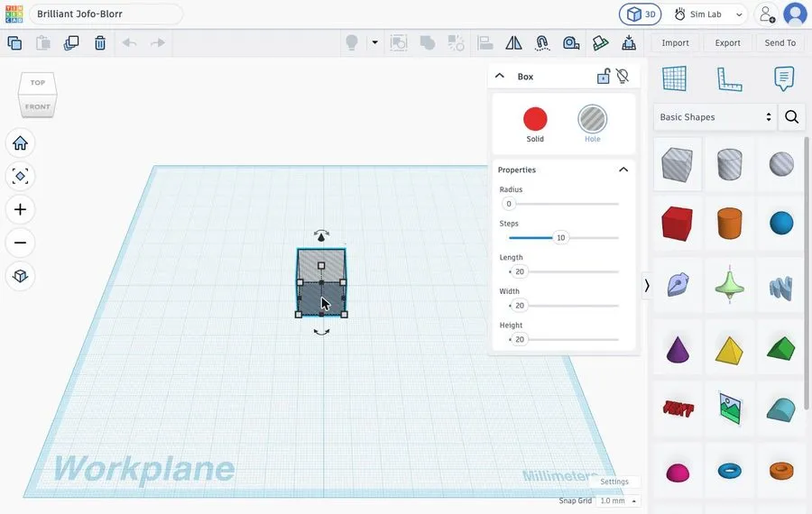
Task: Open the workplane Settings button
Action: point(614,482)
